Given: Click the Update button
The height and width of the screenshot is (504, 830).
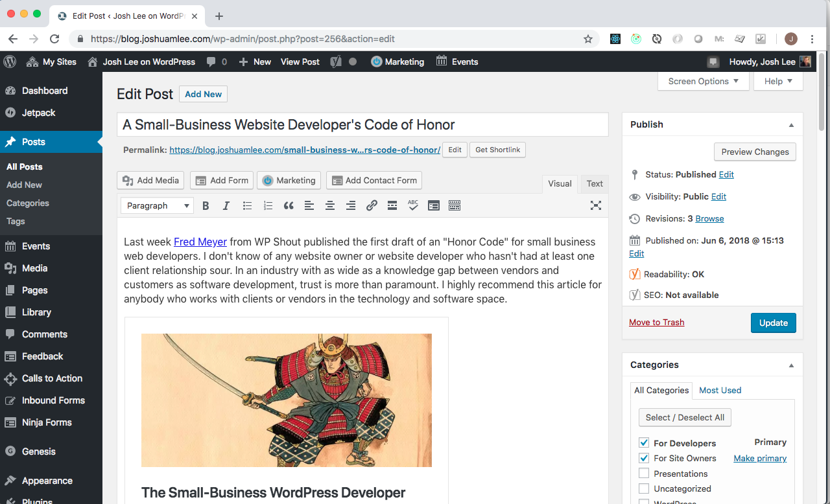Looking at the screenshot, I should pos(773,323).
